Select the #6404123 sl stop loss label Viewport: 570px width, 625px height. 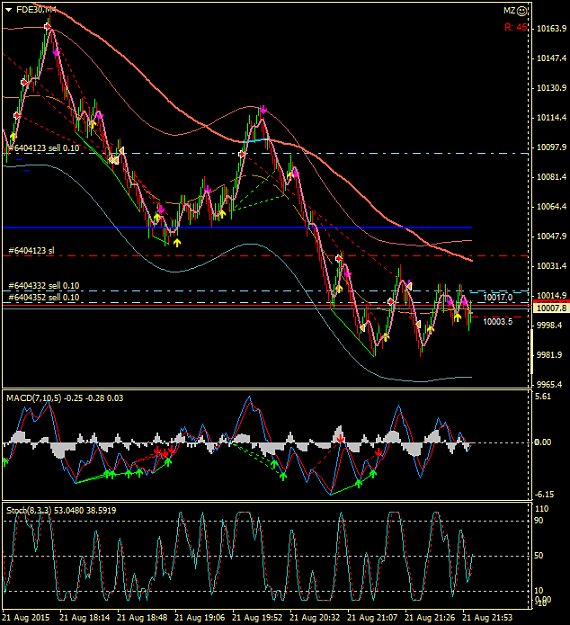pyautogui.click(x=31, y=251)
